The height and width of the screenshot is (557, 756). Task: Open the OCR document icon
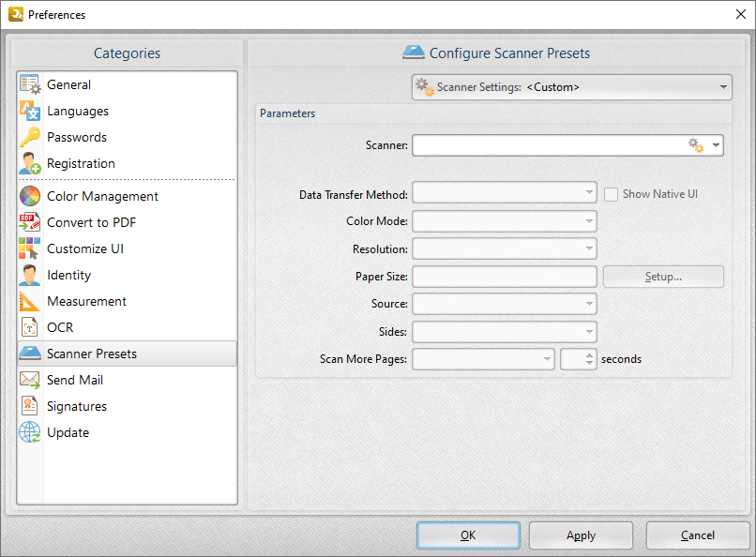(30, 327)
